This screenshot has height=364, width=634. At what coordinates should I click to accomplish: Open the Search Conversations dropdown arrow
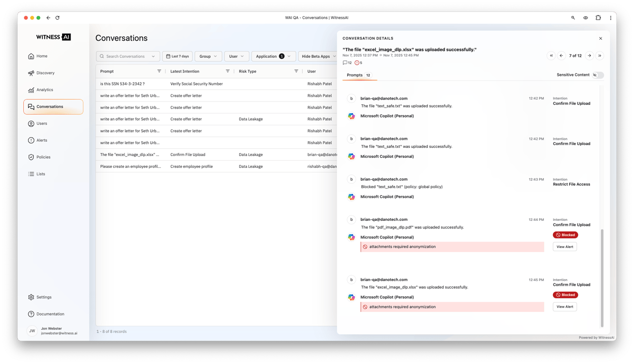click(153, 56)
